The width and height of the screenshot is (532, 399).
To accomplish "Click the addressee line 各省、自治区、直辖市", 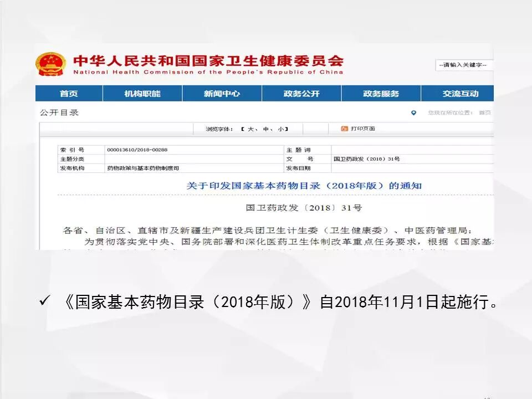I will [267, 231].
